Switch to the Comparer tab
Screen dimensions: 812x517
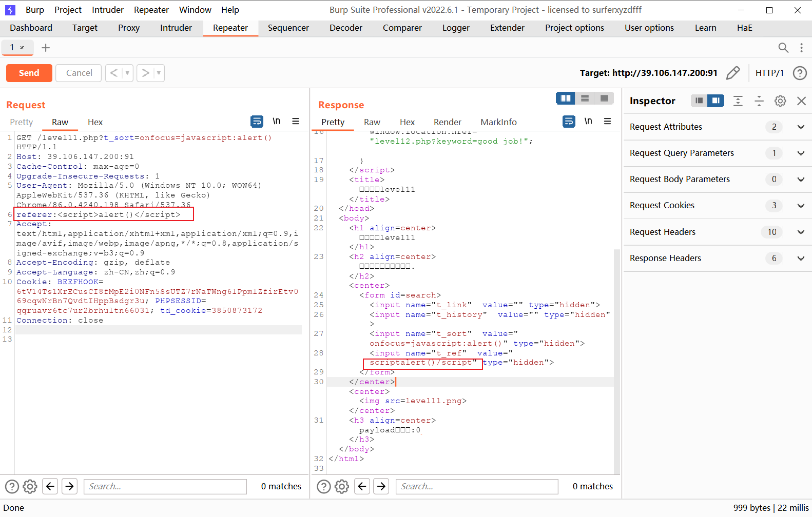click(x=402, y=28)
